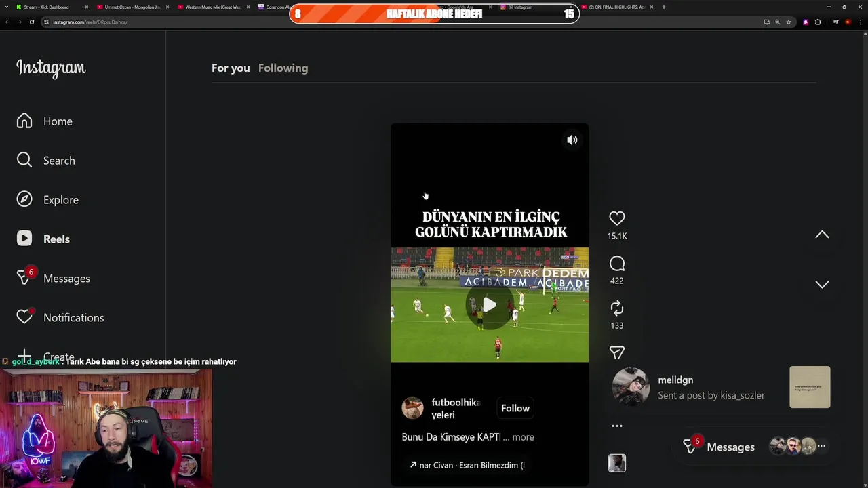Click the Instagram logo
The image size is (868, 488).
point(51,68)
